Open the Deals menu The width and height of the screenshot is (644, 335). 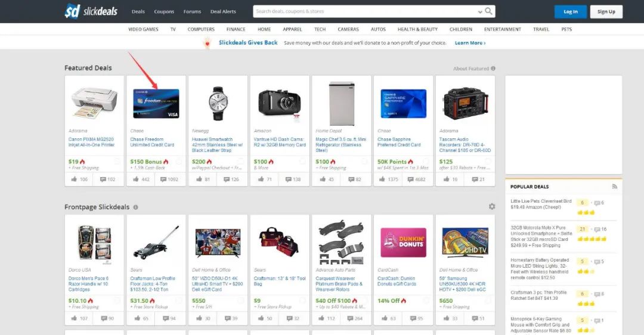pyautogui.click(x=138, y=11)
